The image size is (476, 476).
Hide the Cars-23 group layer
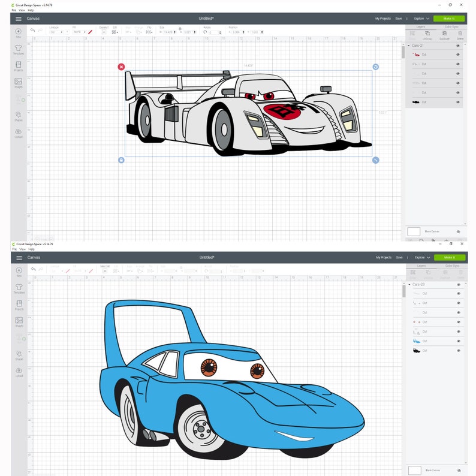(x=459, y=284)
